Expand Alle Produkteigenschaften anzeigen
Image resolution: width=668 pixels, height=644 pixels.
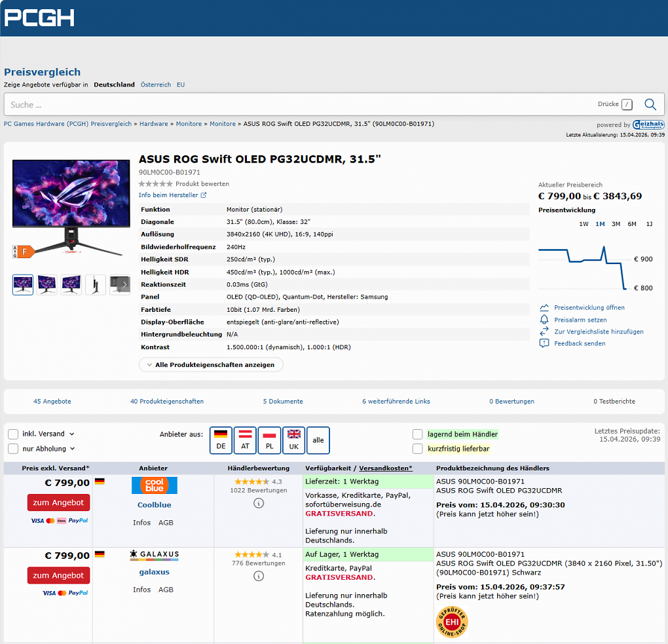point(211,365)
